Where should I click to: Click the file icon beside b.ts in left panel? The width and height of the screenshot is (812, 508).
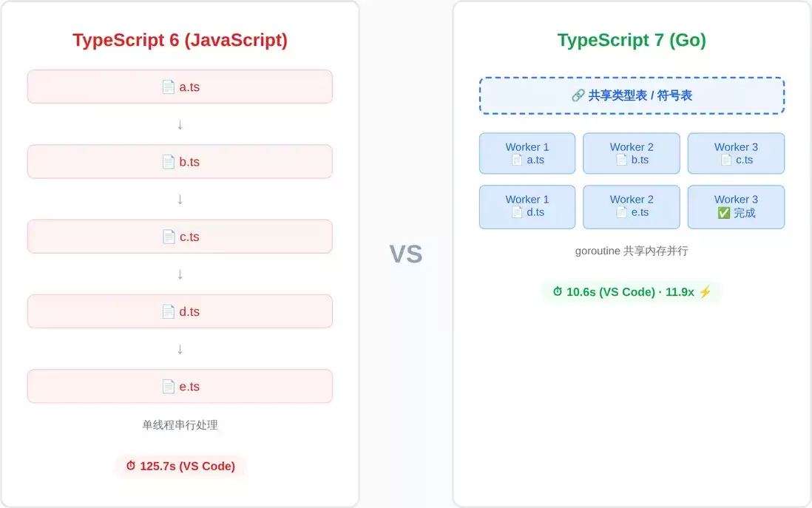tap(169, 162)
